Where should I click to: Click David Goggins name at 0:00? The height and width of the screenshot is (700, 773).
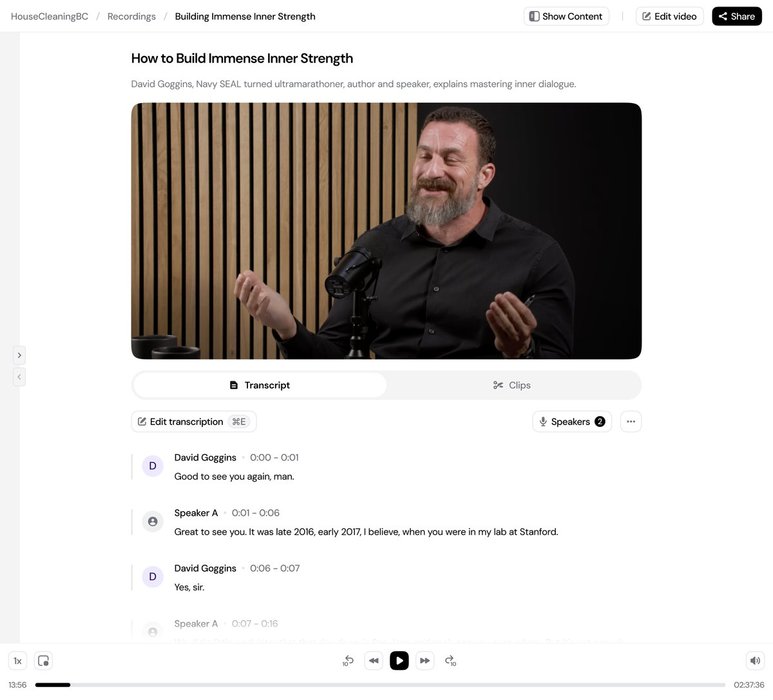(x=205, y=457)
